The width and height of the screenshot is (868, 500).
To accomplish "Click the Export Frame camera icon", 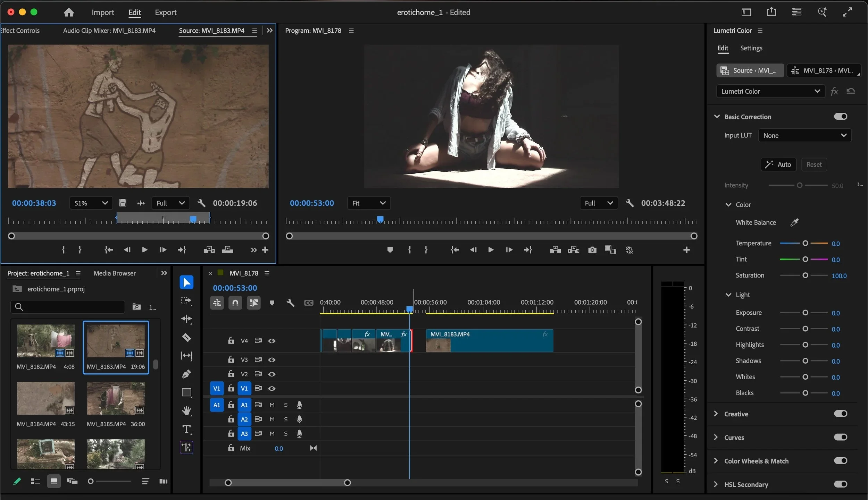I will 592,250.
